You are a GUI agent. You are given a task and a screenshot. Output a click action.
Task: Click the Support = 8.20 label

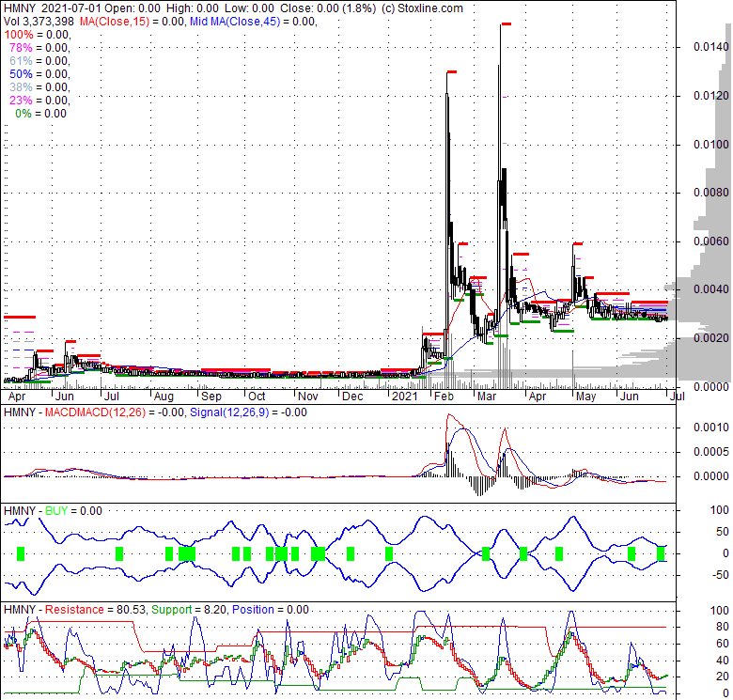[189, 610]
